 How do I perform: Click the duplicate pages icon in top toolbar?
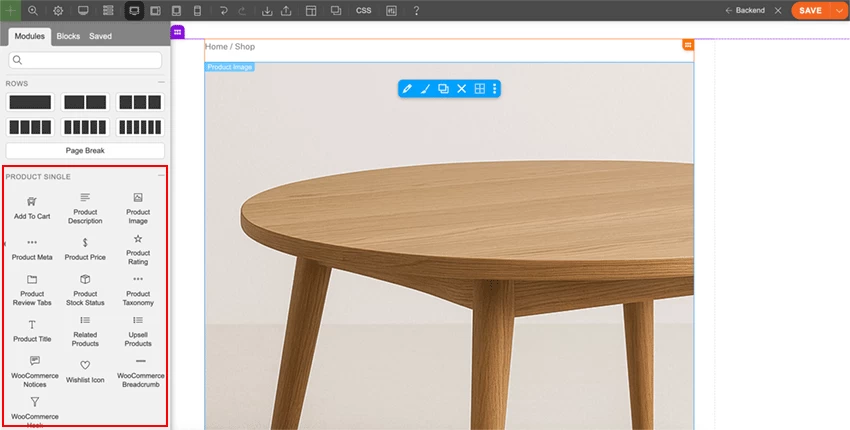coord(336,10)
